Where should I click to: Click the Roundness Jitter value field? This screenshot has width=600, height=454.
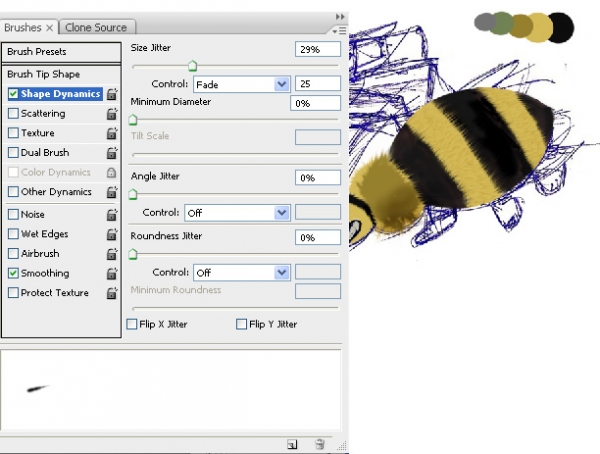tap(318, 237)
